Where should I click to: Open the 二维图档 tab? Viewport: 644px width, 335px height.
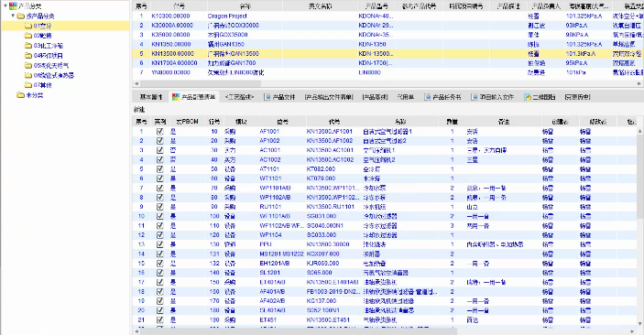(x=540, y=97)
